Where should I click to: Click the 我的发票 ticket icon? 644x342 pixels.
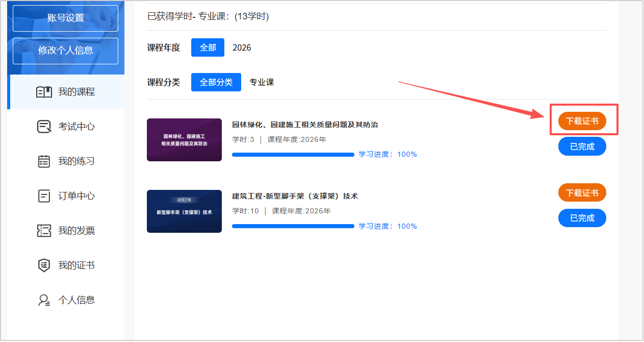(44, 231)
